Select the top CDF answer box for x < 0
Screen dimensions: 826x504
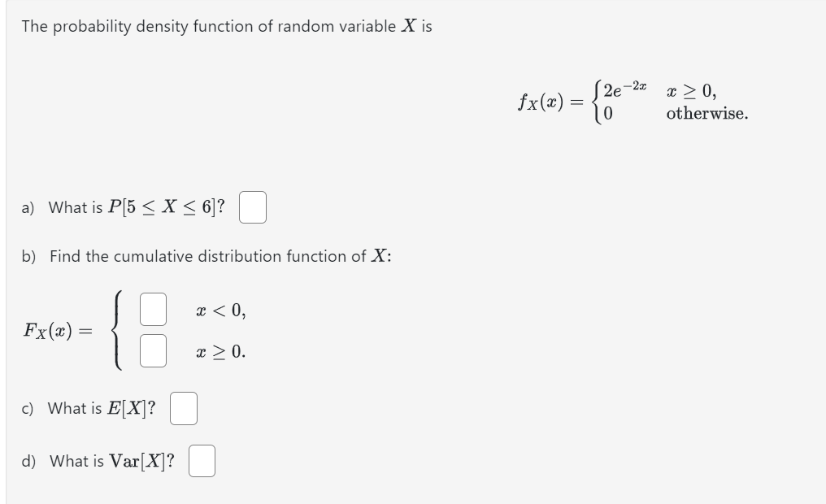pos(152,310)
